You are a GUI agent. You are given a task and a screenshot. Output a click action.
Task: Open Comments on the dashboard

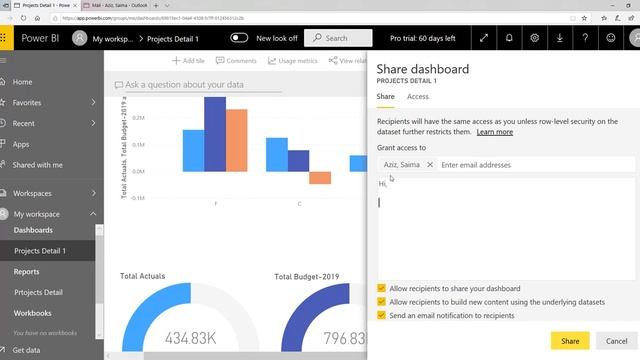coord(236,61)
